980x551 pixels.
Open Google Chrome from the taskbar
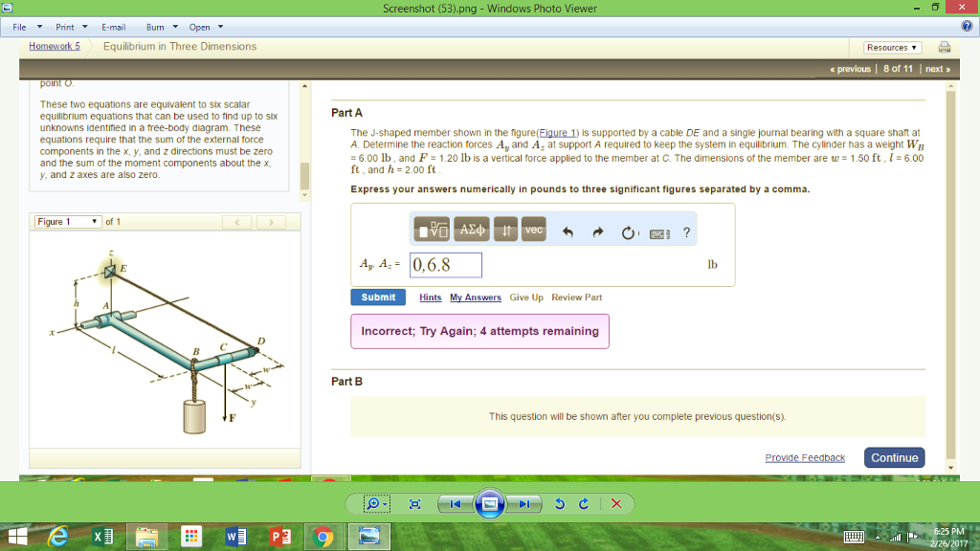[x=324, y=537]
